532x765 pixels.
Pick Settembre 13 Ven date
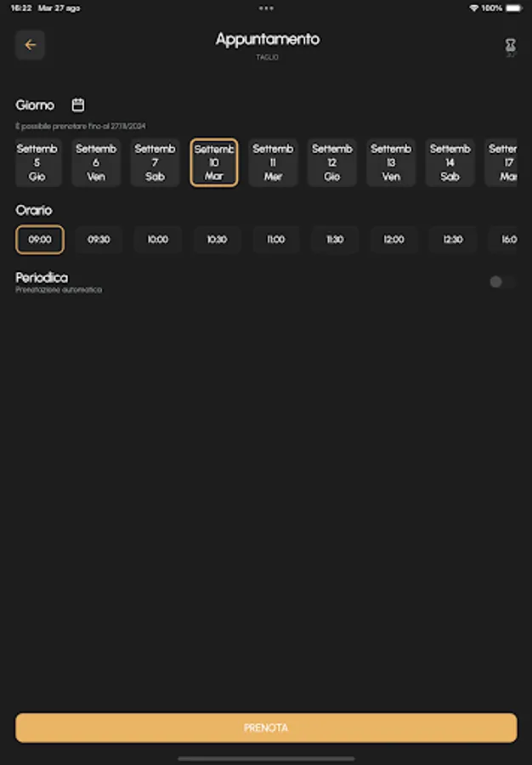click(x=391, y=162)
